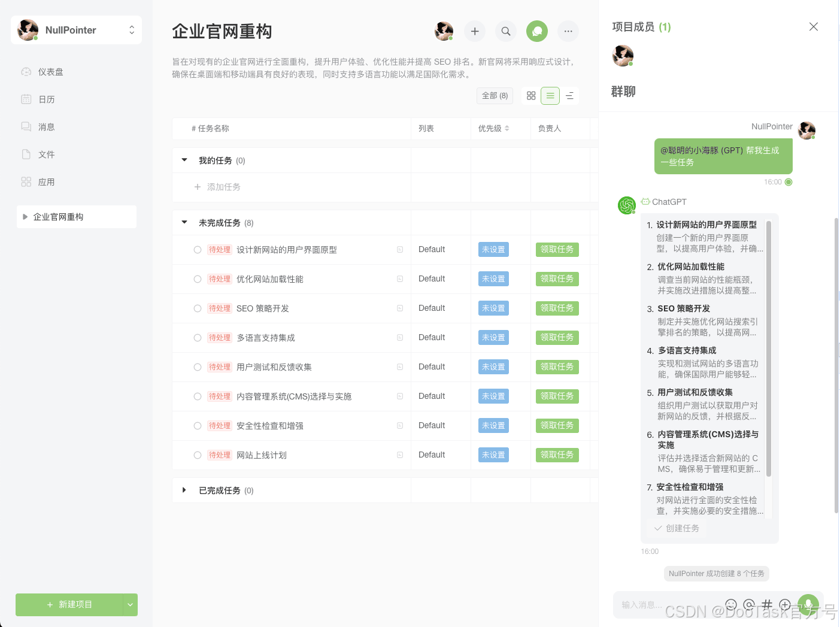Switch to Gantt chart view icon
Screen dimensions: 840x627
point(569,96)
